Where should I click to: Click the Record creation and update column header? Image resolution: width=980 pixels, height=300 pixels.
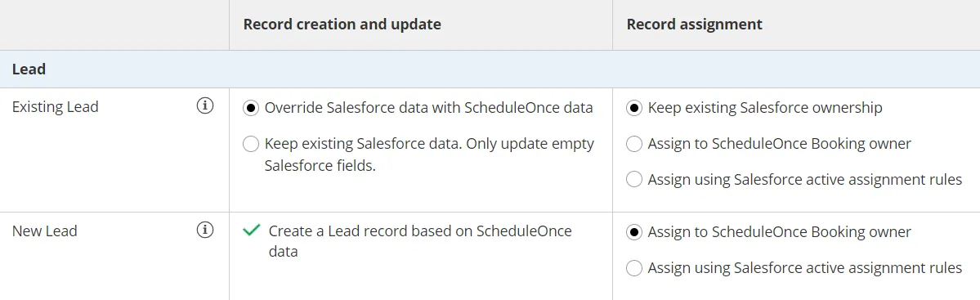point(342,25)
